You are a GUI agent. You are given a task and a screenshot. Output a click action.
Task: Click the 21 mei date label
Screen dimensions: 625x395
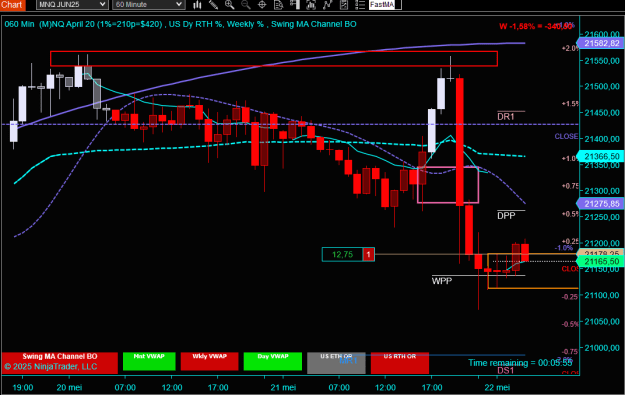pos(283,387)
